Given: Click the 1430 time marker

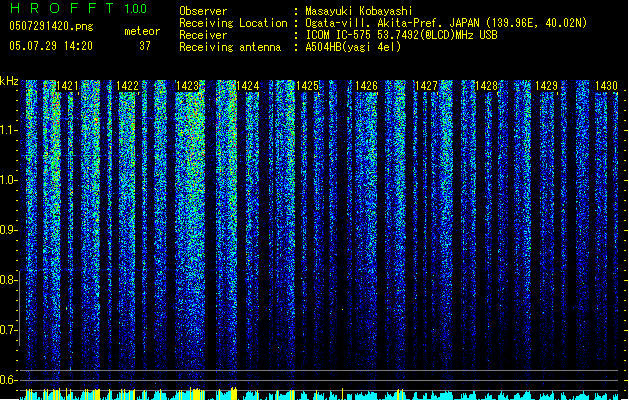Looking at the screenshot, I should (x=606, y=86).
